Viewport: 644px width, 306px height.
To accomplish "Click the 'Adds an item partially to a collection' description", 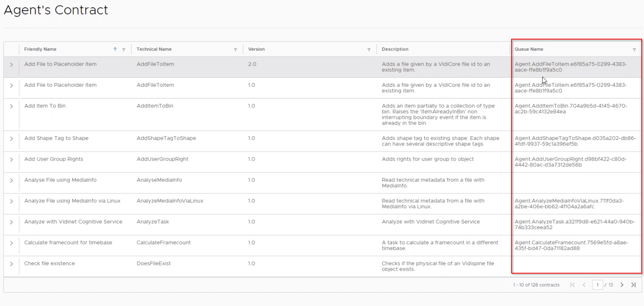I will pos(438,115).
